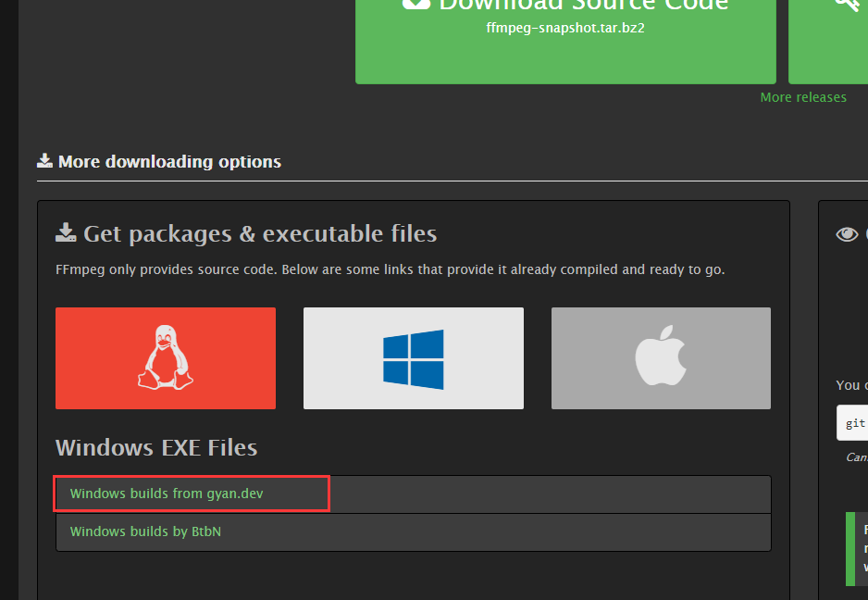Click the Windows EXE Files heading
This screenshot has height=600, width=868.
point(156,447)
